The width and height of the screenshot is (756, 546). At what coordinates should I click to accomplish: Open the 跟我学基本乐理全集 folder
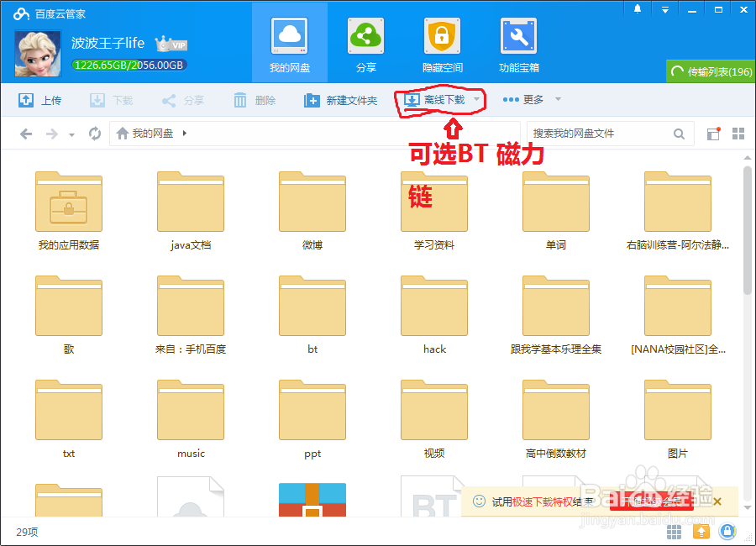[556, 315]
